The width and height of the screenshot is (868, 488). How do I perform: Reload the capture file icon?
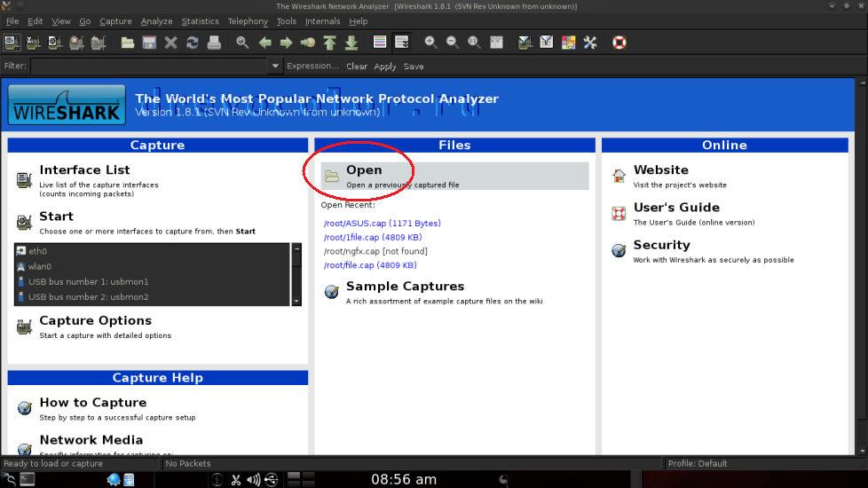point(192,43)
